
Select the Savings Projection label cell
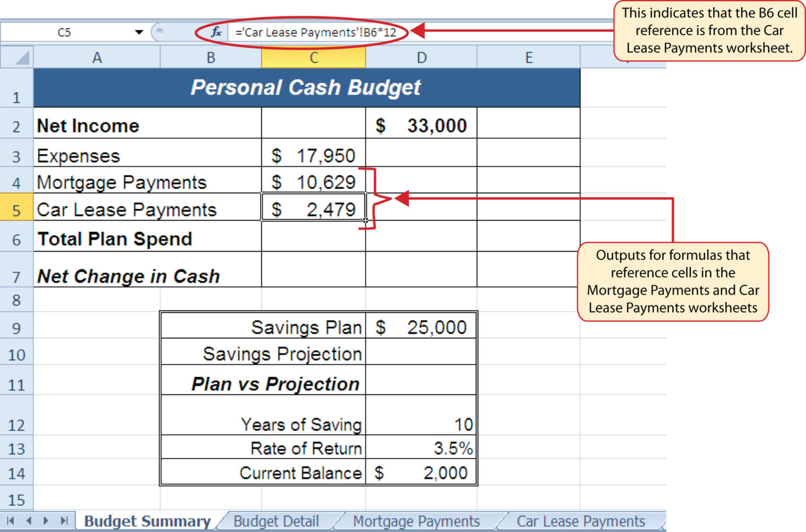click(263, 352)
